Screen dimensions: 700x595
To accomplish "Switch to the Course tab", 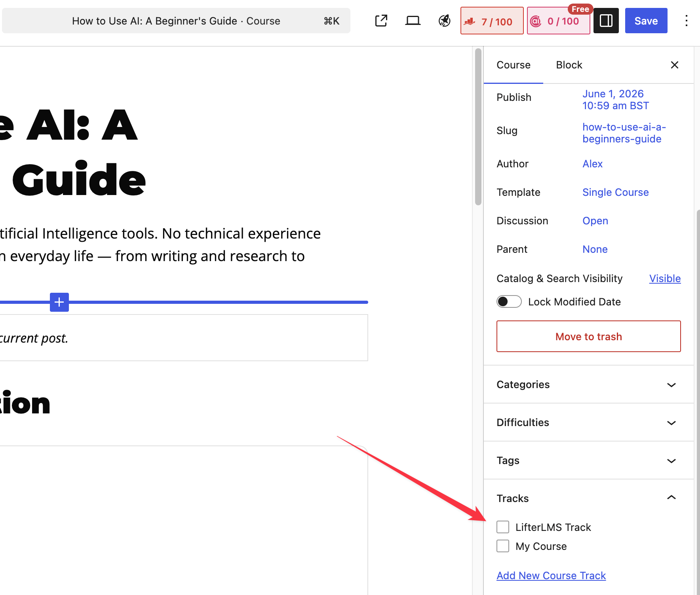I will [x=513, y=65].
